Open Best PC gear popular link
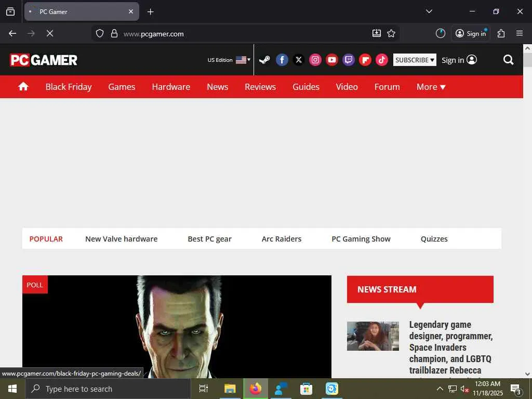 (x=210, y=239)
